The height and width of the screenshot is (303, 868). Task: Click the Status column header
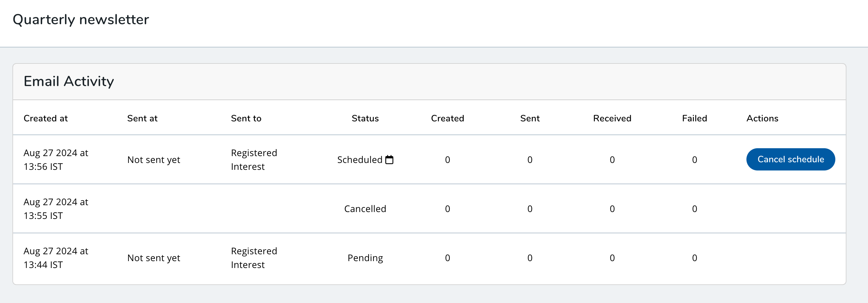(x=365, y=118)
